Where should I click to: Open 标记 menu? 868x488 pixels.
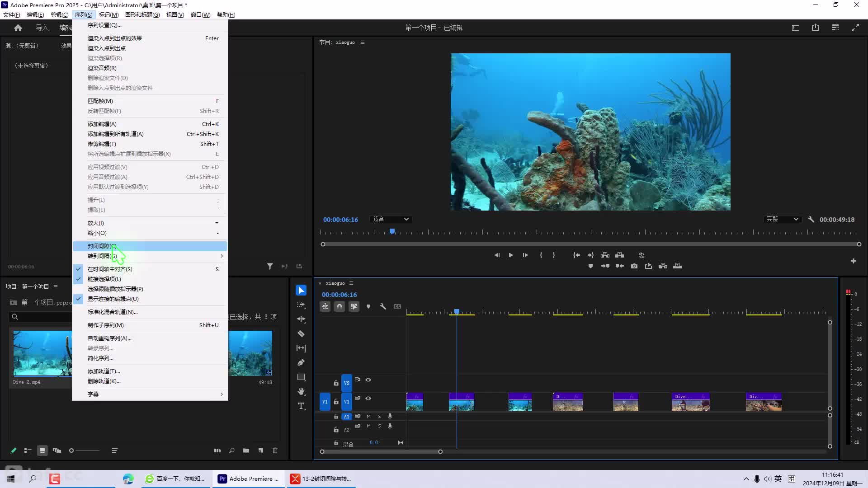click(108, 15)
